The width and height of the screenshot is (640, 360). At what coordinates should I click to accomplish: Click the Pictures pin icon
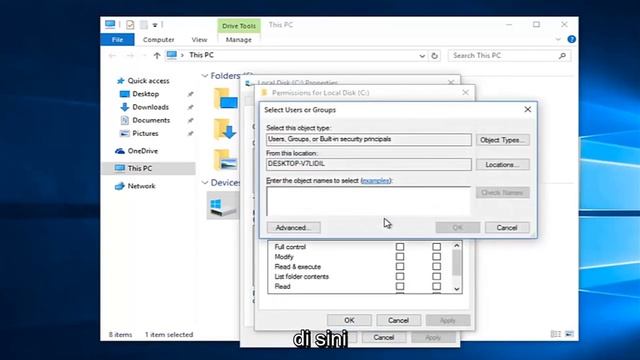tap(190, 134)
